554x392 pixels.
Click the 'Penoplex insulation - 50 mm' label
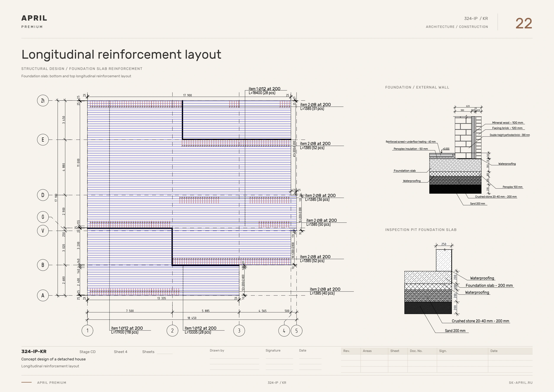click(x=411, y=149)
